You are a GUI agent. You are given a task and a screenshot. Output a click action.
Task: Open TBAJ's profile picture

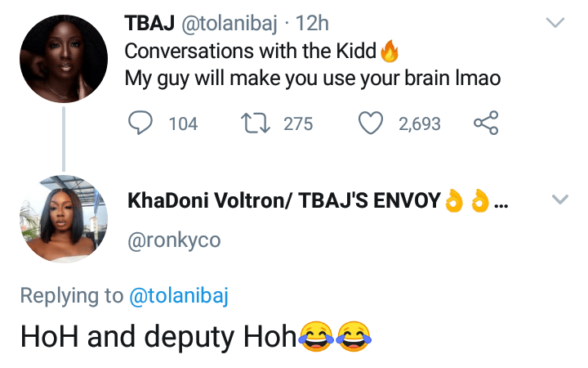[x=64, y=57]
